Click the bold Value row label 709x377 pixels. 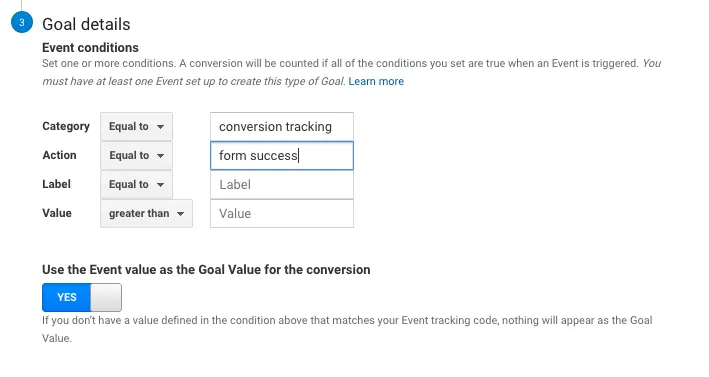57,213
